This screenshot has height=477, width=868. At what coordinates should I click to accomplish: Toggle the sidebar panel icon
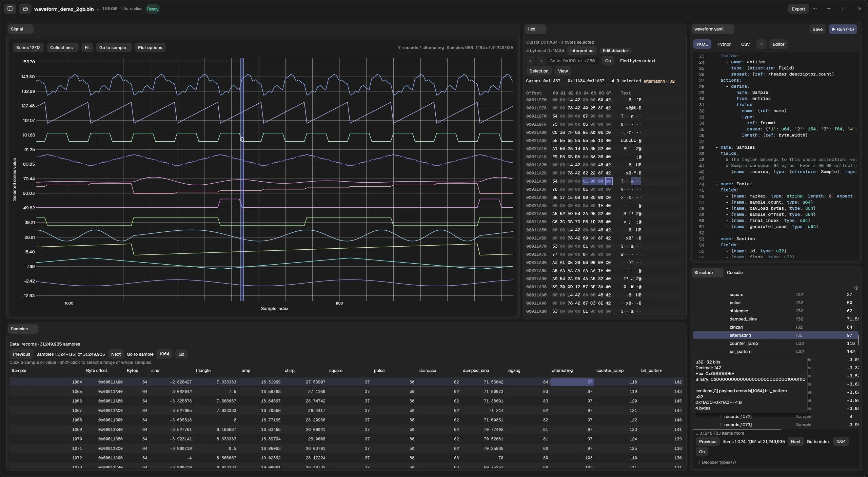[x=10, y=9]
